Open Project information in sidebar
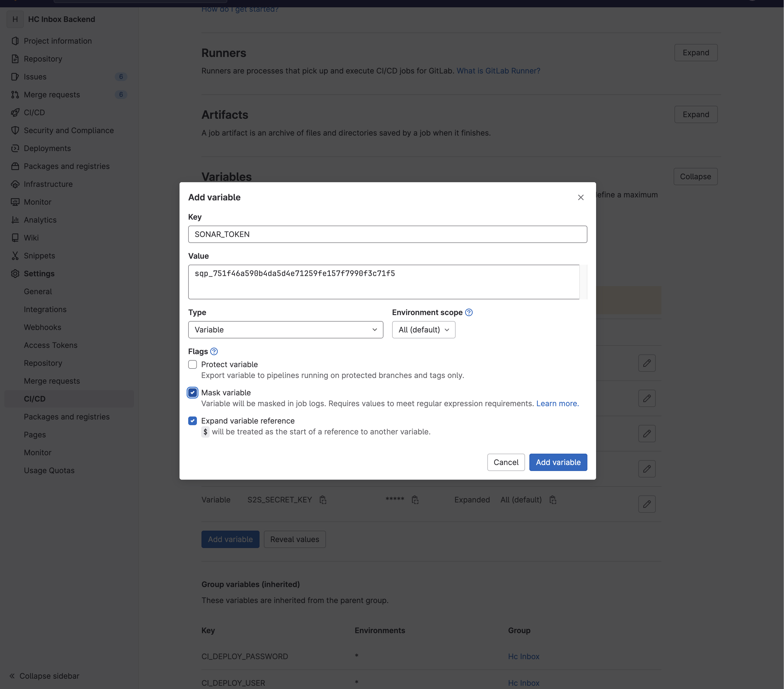This screenshot has width=784, height=689. 57,41
